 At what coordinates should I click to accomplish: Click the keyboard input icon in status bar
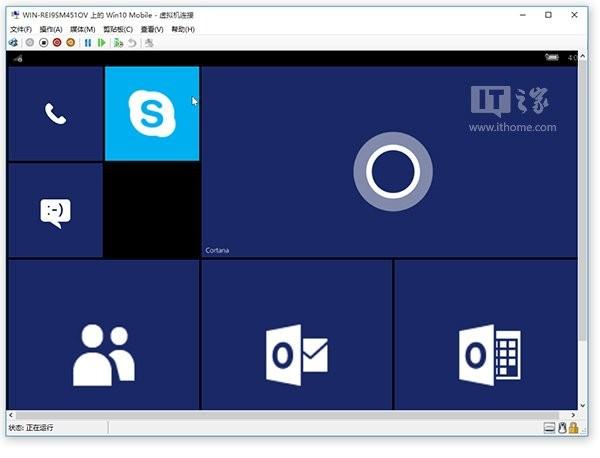549,428
